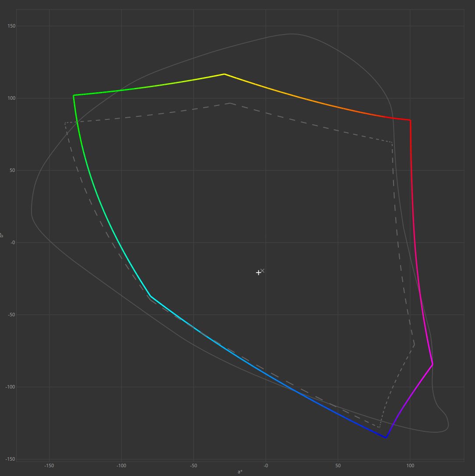Click the top peak of dashed gamut outline
475x476 pixels.
click(x=230, y=103)
